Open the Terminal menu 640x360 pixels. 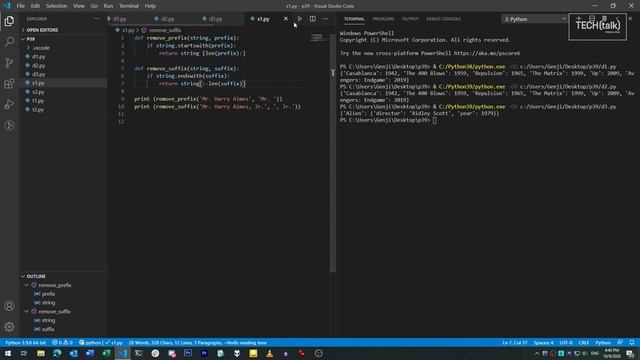129,6
